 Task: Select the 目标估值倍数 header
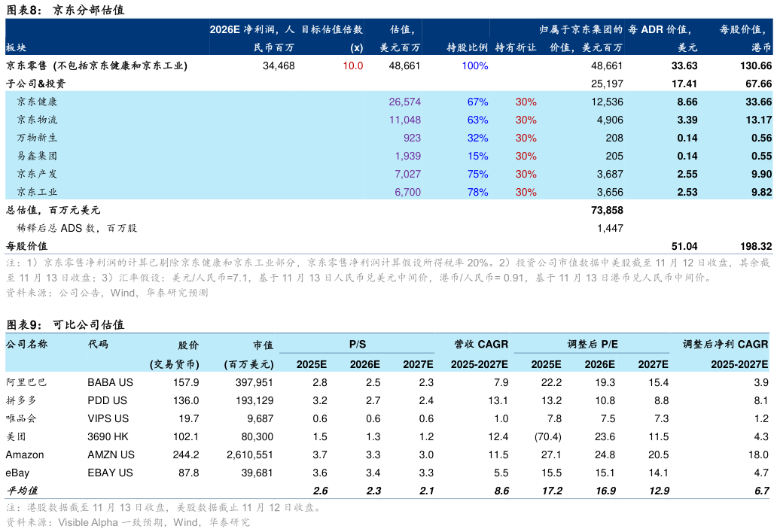(333, 30)
